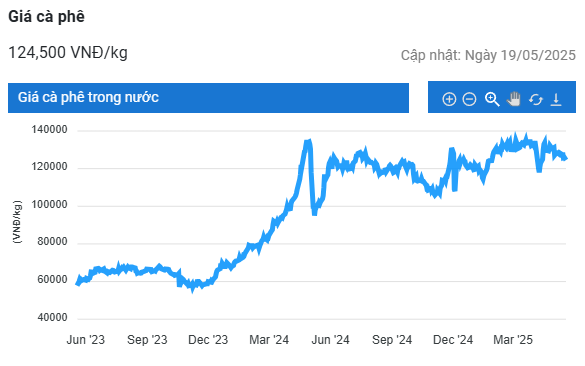This screenshot has width=585, height=366.
Task: Select the magnifier selection zoom tool
Action: [492, 99]
